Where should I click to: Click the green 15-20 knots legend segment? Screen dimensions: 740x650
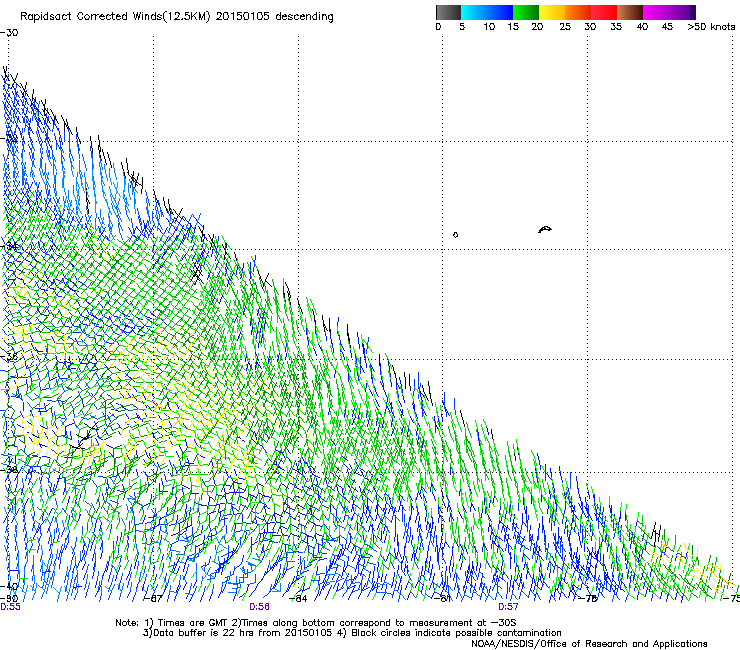526,12
